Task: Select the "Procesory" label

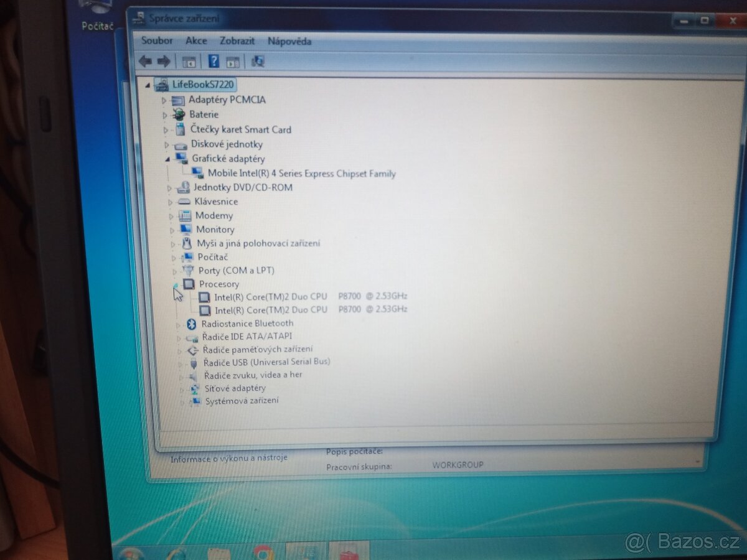Action: [x=219, y=284]
